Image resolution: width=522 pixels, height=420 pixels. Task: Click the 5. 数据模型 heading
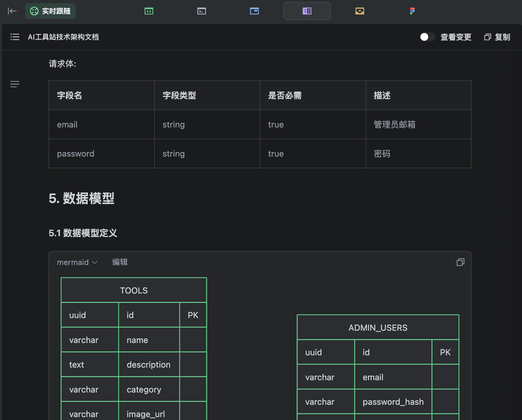pos(82,198)
